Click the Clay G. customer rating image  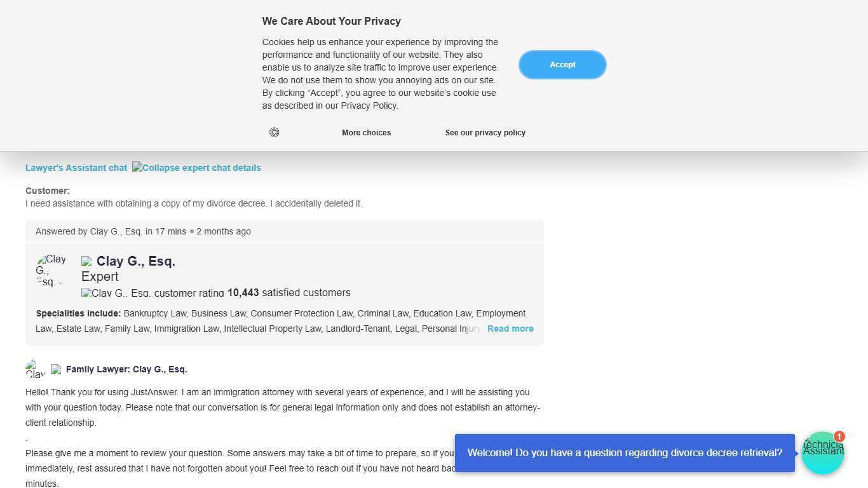(153, 293)
